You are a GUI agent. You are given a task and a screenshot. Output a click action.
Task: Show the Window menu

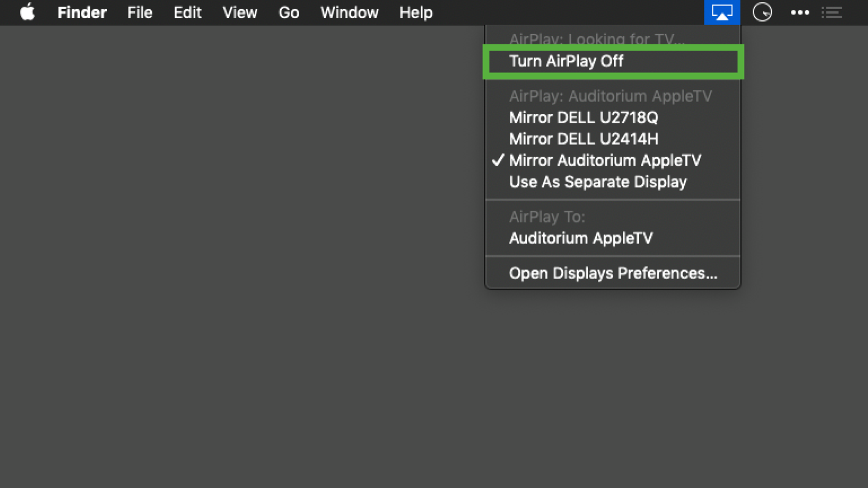349,12
